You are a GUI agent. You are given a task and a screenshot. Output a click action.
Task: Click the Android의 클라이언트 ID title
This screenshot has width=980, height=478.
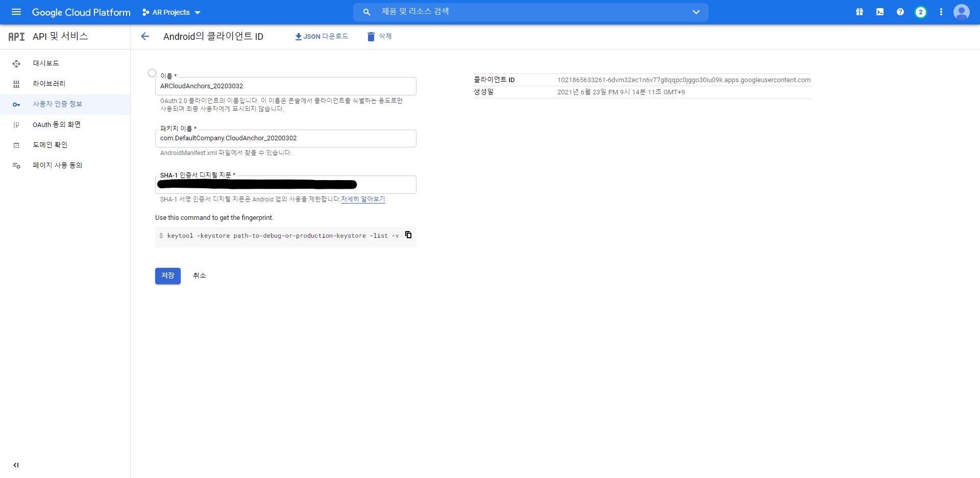pyautogui.click(x=213, y=36)
